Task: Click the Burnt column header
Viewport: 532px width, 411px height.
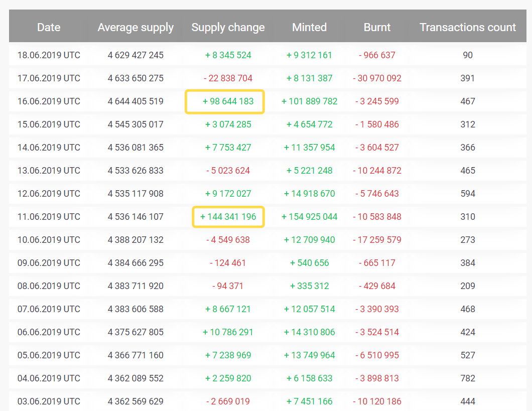Action: (x=377, y=27)
